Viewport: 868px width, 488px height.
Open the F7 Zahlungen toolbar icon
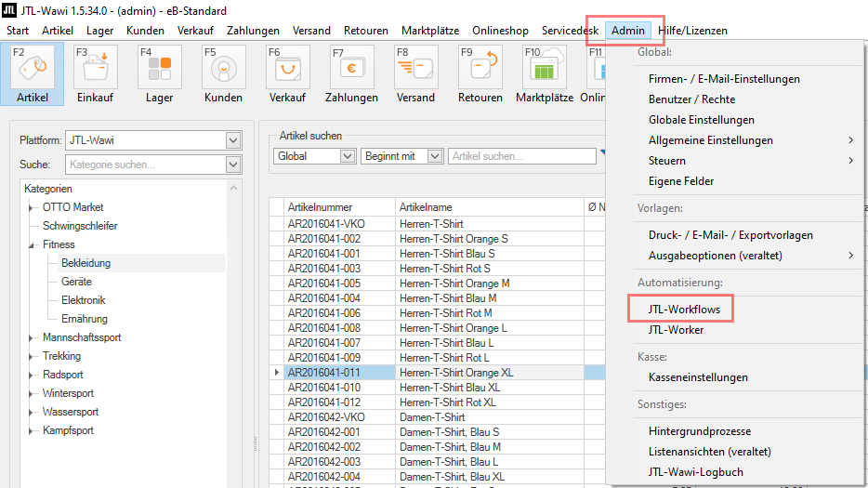pos(351,74)
